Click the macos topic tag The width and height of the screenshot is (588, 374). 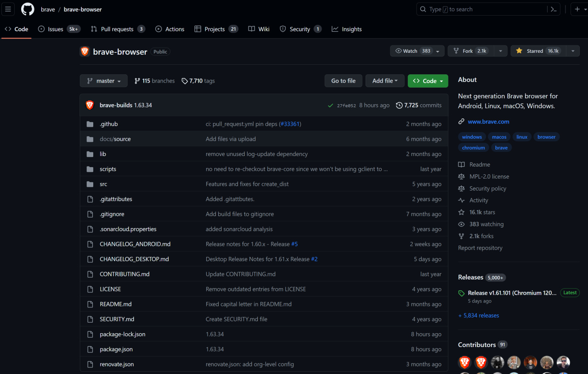pyautogui.click(x=499, y=137)
